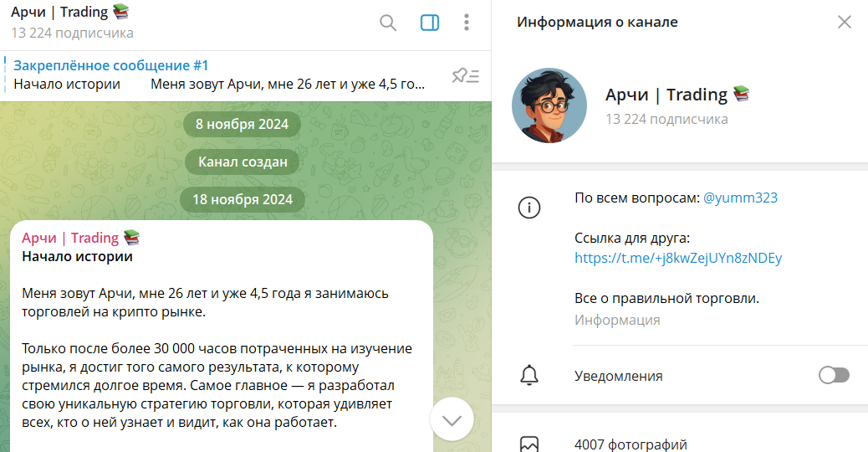Select the "18 ноября 2024" date badge
This screenshot has height=452, width=868.
pos(242,199)
